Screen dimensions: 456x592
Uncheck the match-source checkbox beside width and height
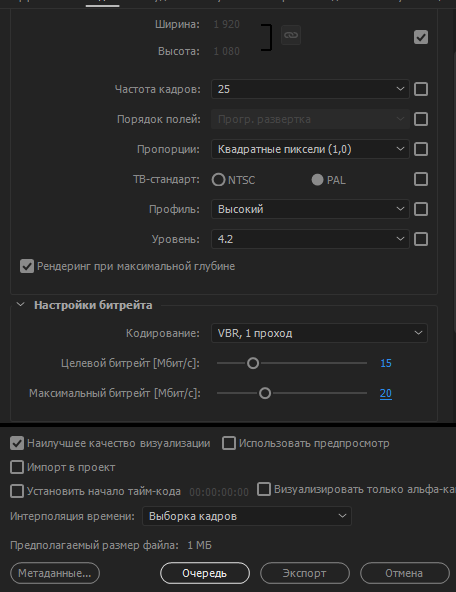[421, 37]
